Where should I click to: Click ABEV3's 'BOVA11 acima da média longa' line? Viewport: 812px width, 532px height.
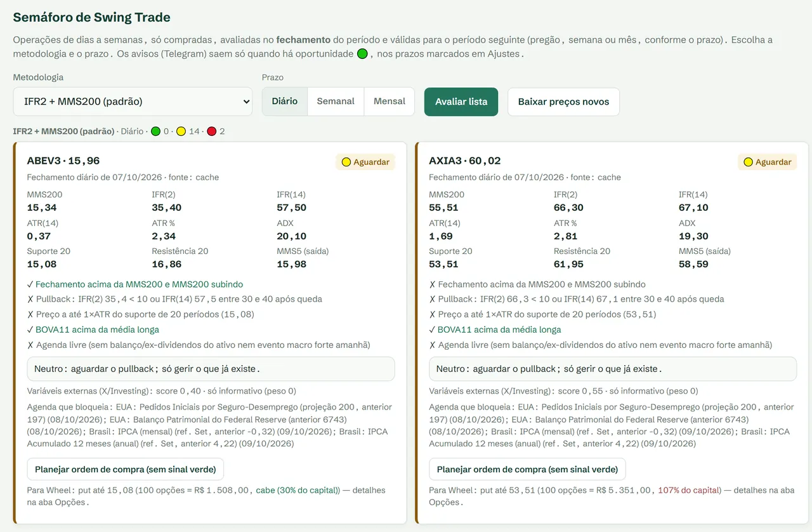[93, 329]
